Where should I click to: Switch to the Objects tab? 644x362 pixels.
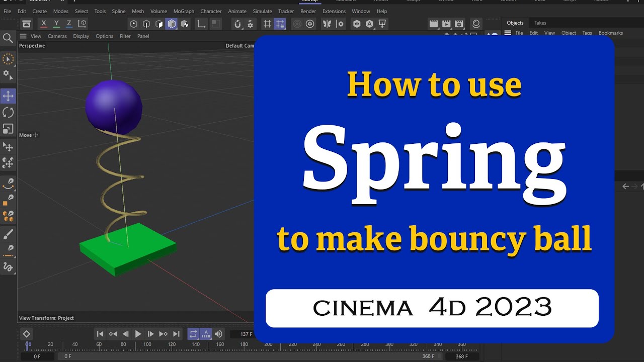(x=515, y=23)
